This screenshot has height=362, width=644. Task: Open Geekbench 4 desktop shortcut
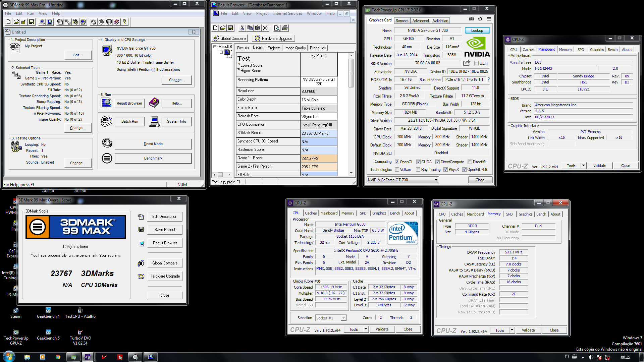(x=48, y=313)
